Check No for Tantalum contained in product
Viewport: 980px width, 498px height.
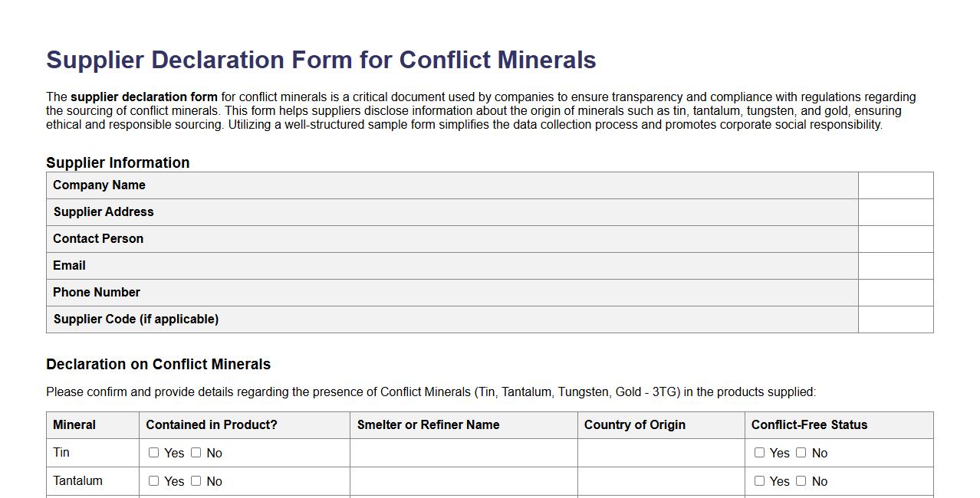(196, 481)
